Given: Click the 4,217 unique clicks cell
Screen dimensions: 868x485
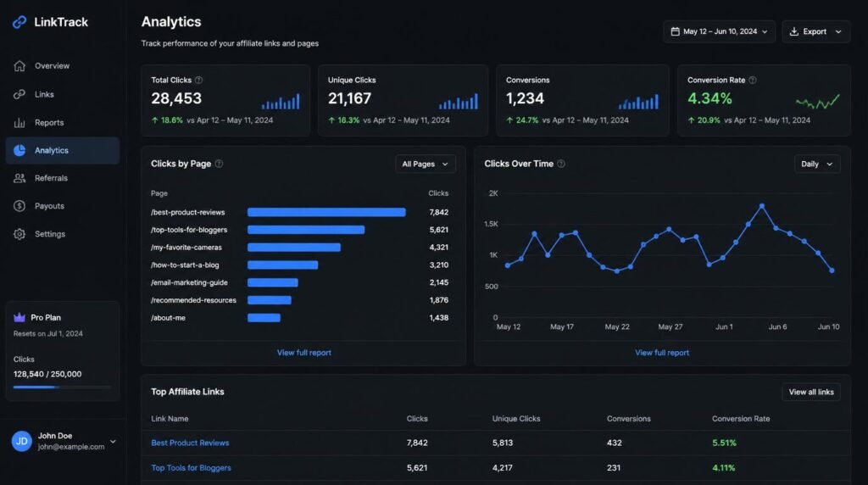Looking at the screenshot, I should pyautogui.click(x=502, y=468).
